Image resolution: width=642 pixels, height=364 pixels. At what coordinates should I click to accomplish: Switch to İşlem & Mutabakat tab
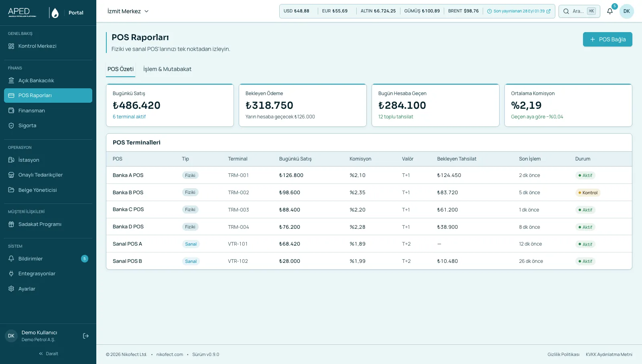[x=167, y=69]
